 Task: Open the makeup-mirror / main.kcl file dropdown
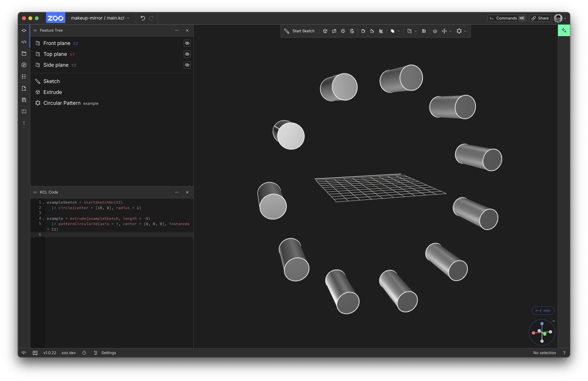(100, 18)
